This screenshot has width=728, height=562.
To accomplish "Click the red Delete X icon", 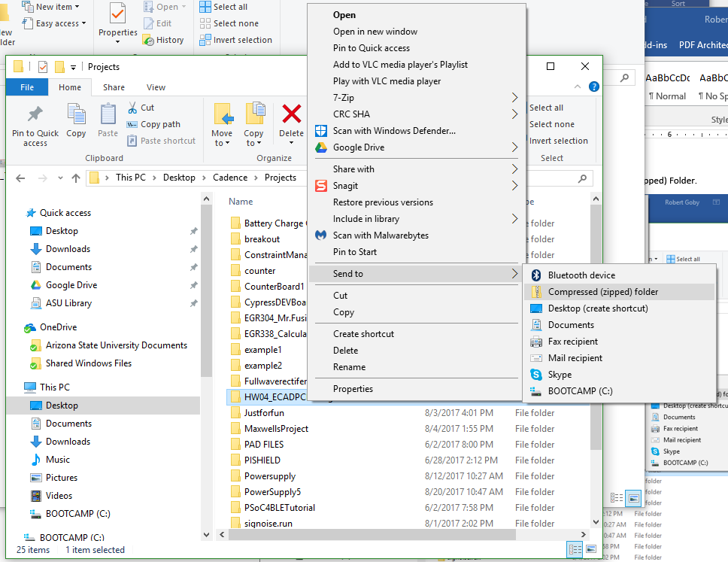I will tap(292, 114).
